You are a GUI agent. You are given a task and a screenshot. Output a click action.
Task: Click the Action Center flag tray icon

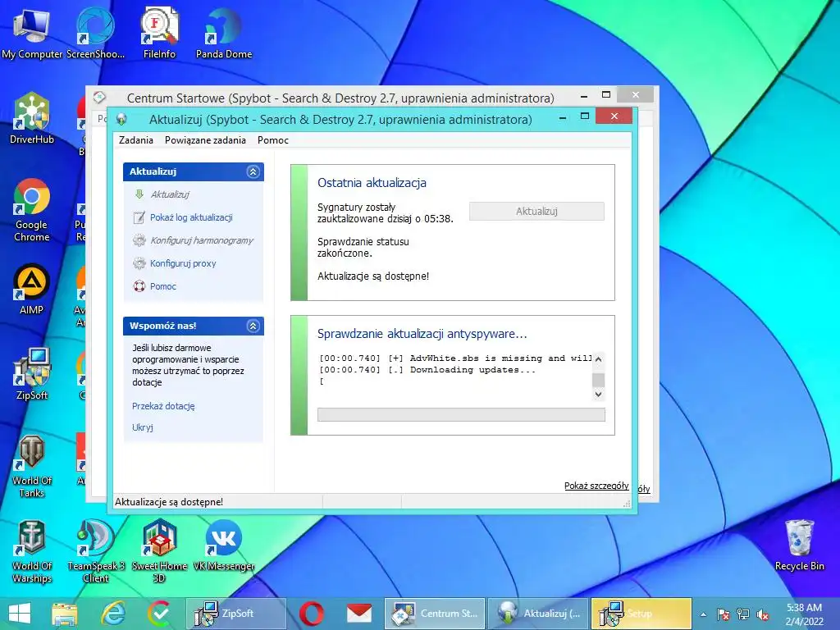(724, 614)
